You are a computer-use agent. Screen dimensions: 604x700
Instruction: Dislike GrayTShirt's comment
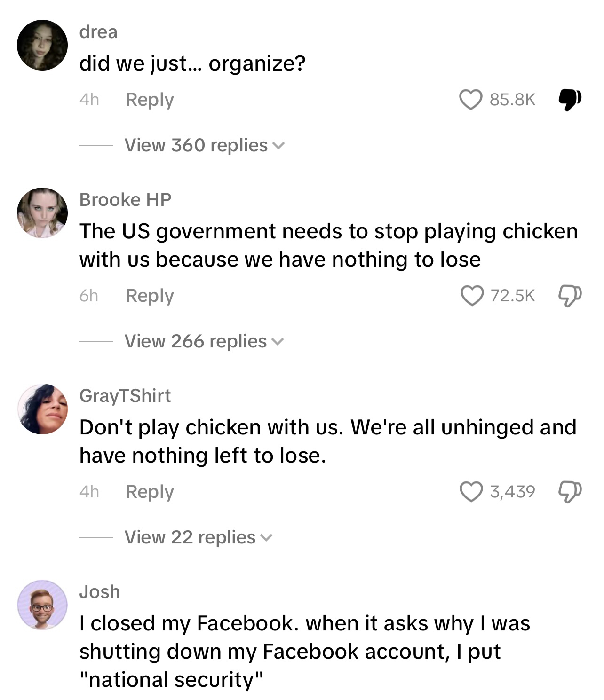point(570,492)
